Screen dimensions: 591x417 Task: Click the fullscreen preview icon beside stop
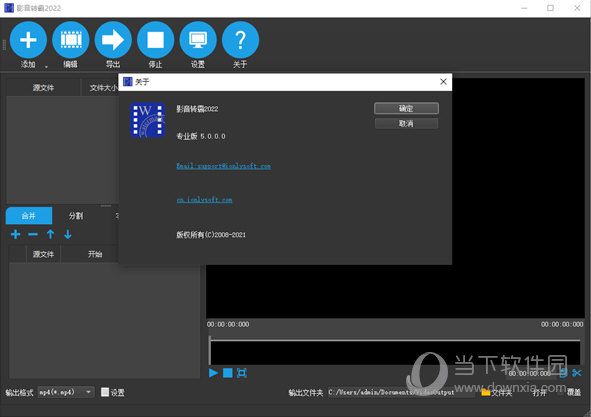click(242, 373)
